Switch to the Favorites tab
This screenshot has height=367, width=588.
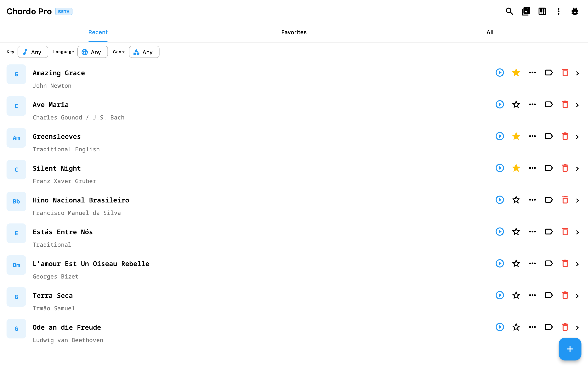[294, 32]
